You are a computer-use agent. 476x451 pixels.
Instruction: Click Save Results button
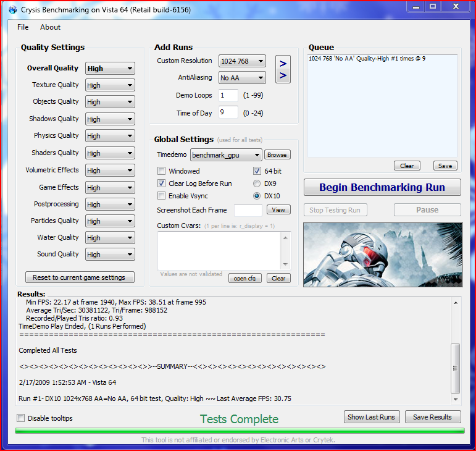433,417
